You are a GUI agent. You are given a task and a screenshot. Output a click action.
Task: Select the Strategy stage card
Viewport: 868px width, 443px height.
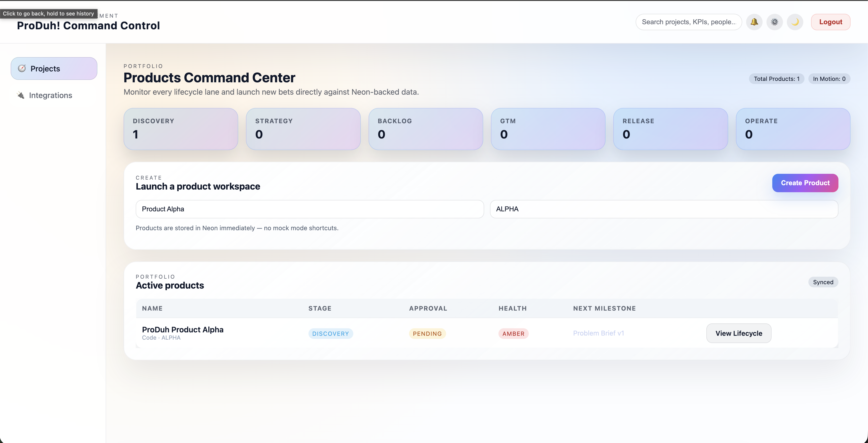(x=303, y=129)
